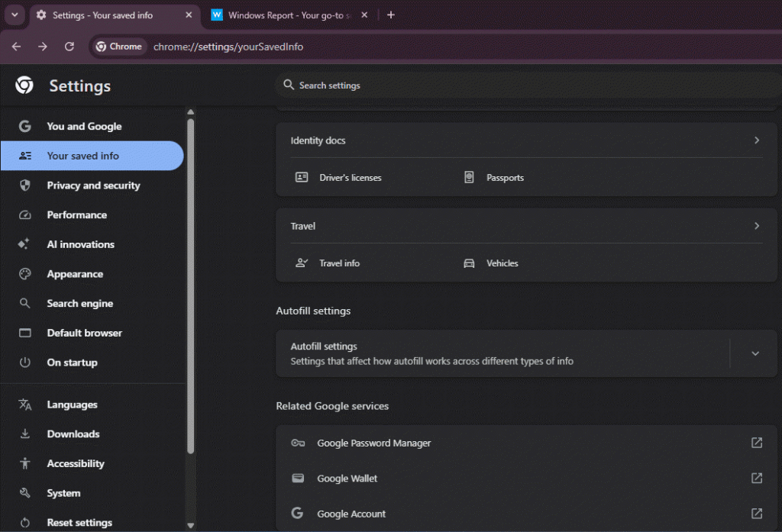Click the Google G icon in sidebar
This screenshot has width=782, height=532.
25,126
